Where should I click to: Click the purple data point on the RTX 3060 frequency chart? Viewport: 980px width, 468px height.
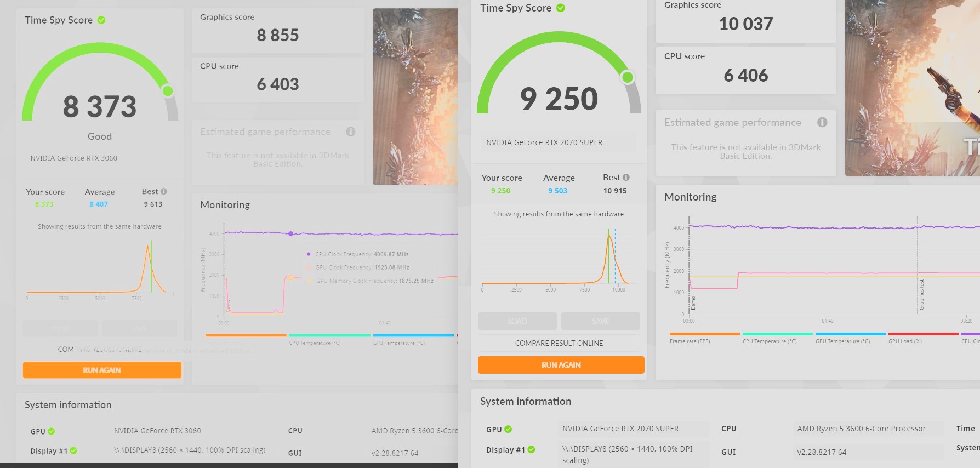tap(291, 234)
